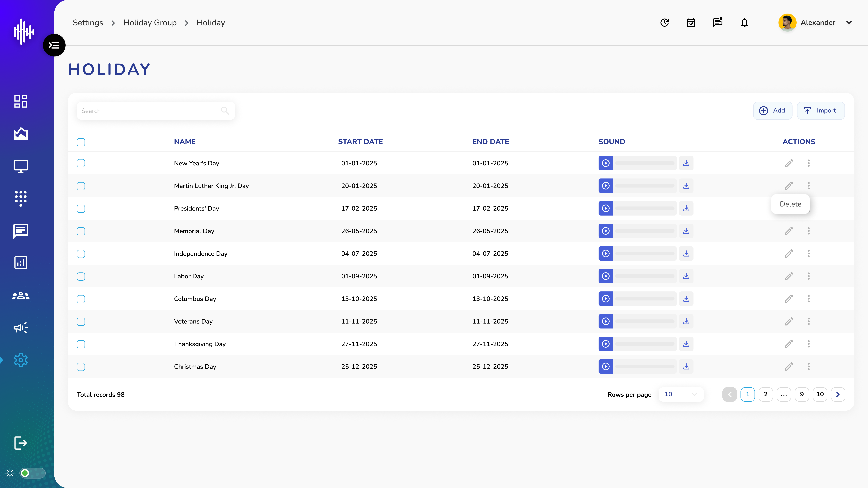
Task: Go to page 9 of the table
Action: tap(802, 394)
